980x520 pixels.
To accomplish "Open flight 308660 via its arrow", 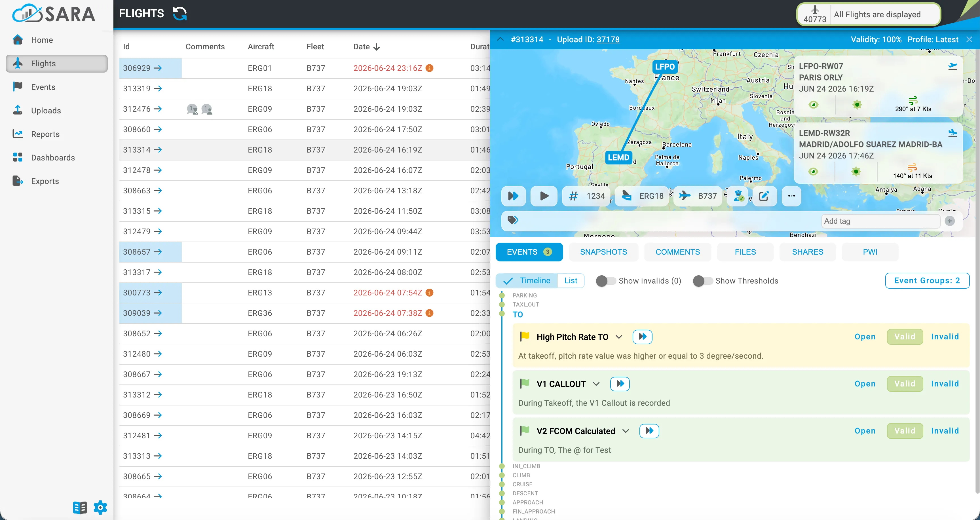I will click(158, 129).
